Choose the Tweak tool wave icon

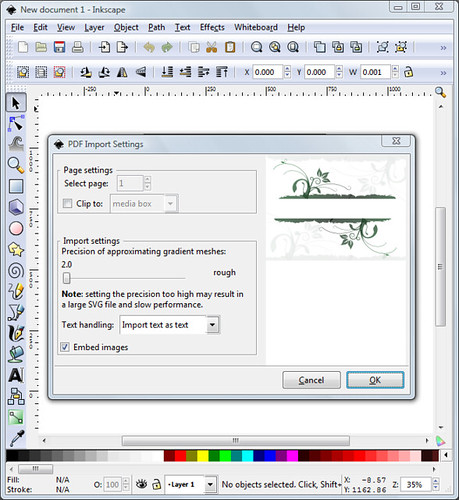[16, 144]
